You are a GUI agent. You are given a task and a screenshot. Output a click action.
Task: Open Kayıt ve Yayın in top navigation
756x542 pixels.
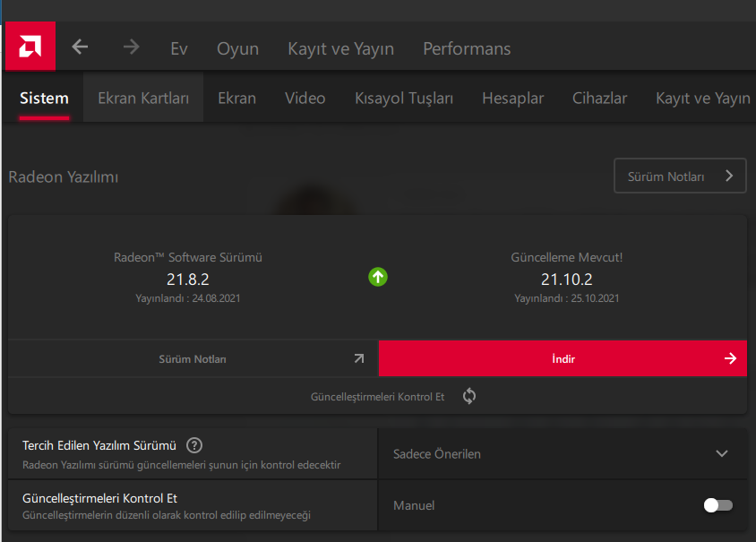pos(341,48)
